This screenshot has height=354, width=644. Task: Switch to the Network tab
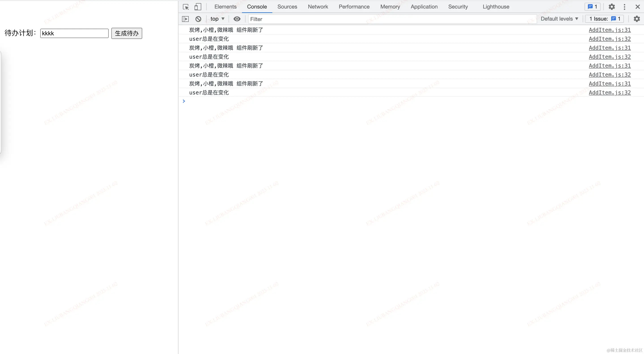[318, 7]
